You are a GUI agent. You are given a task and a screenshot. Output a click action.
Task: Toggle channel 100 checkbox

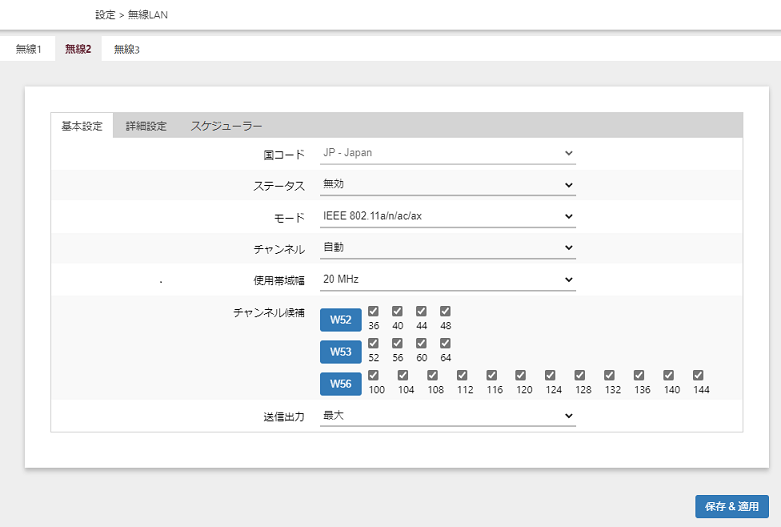(x=374, y=375)
